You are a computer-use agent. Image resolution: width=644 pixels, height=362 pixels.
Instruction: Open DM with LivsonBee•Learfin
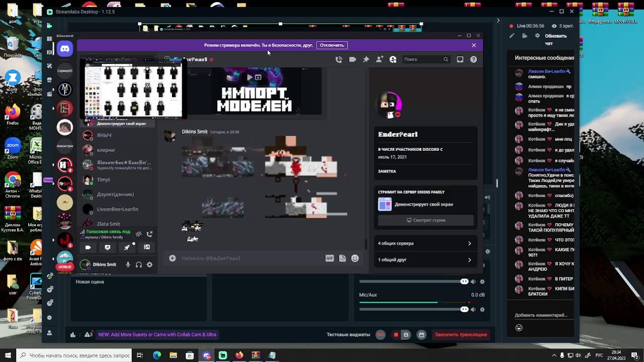119,209
